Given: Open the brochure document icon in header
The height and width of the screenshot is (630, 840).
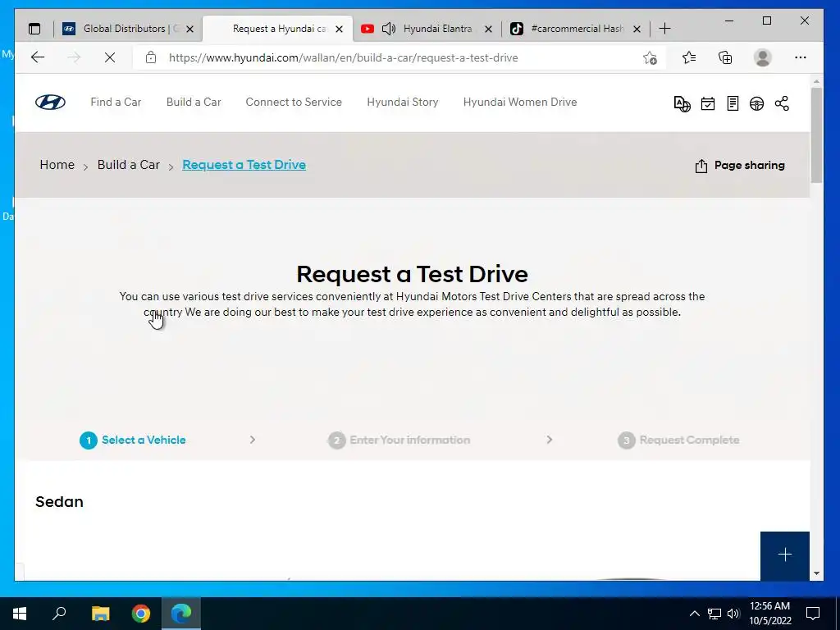Looking at the screenshot, I should [733, 103].
